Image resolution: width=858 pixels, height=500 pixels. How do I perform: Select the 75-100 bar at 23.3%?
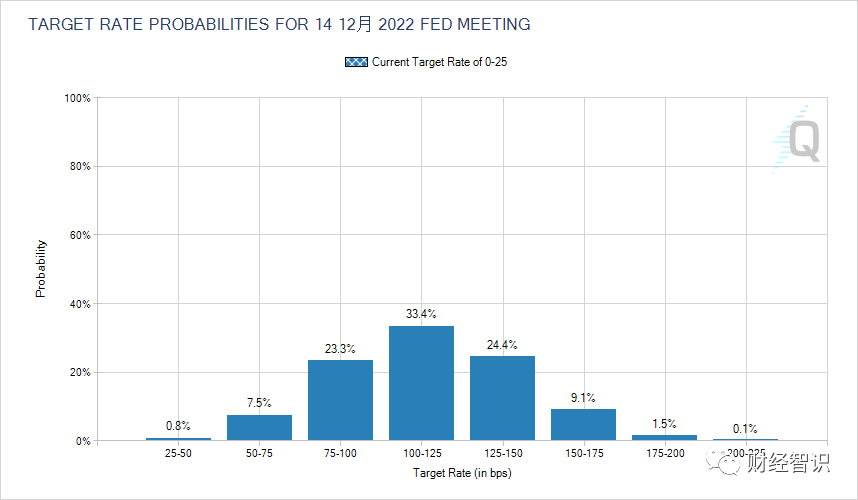[x=340, y=400]
